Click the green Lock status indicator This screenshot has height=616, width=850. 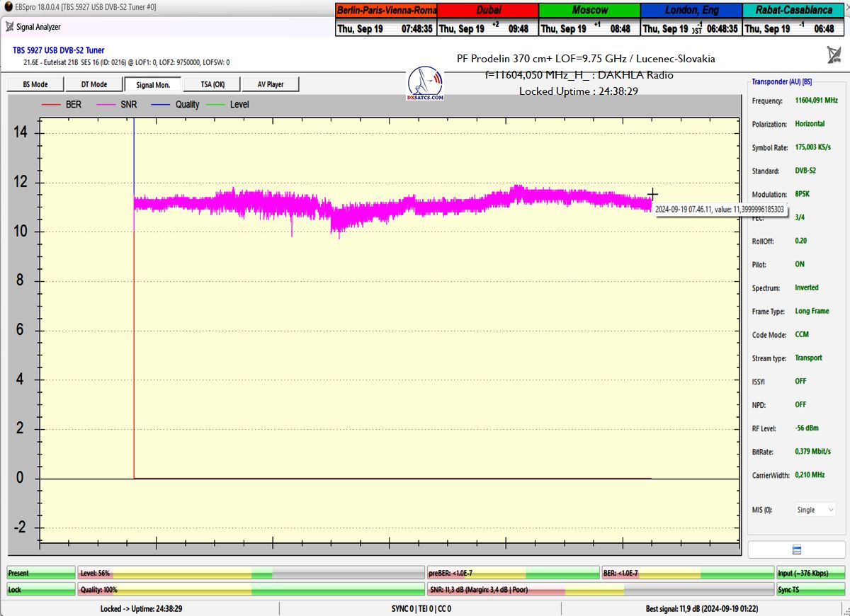(40, 589)
